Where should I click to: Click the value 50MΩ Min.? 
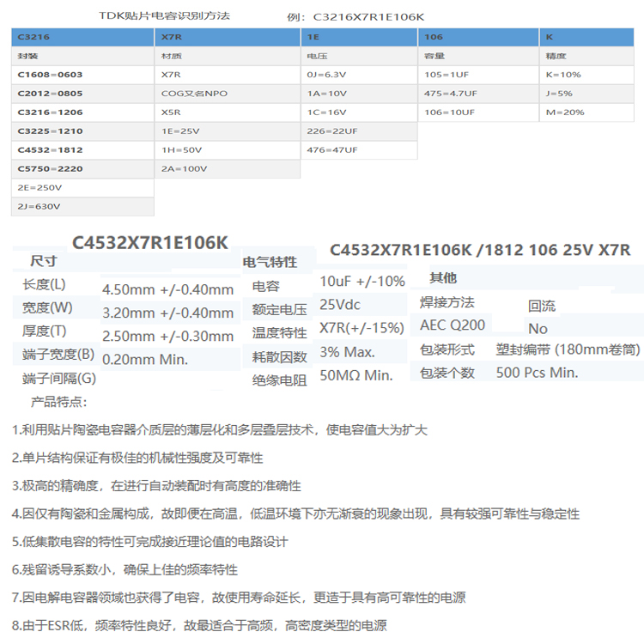tap(356, 375)
